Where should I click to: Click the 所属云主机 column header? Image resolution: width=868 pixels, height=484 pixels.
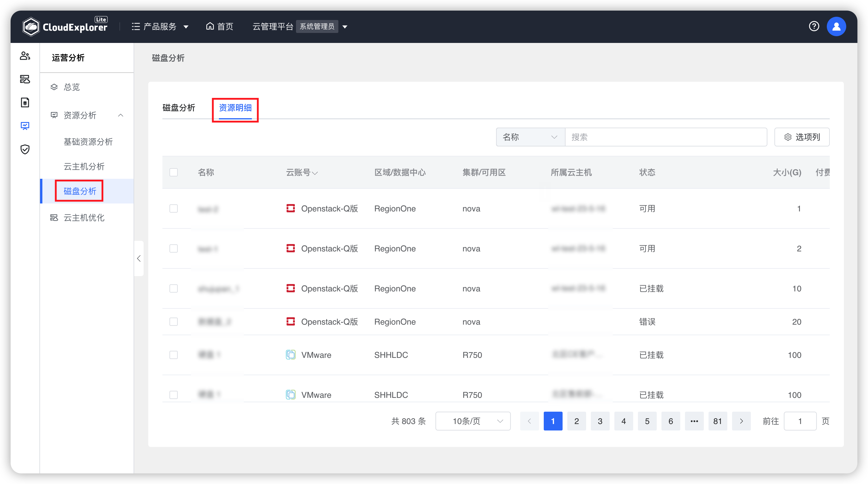tap(571, 172)
